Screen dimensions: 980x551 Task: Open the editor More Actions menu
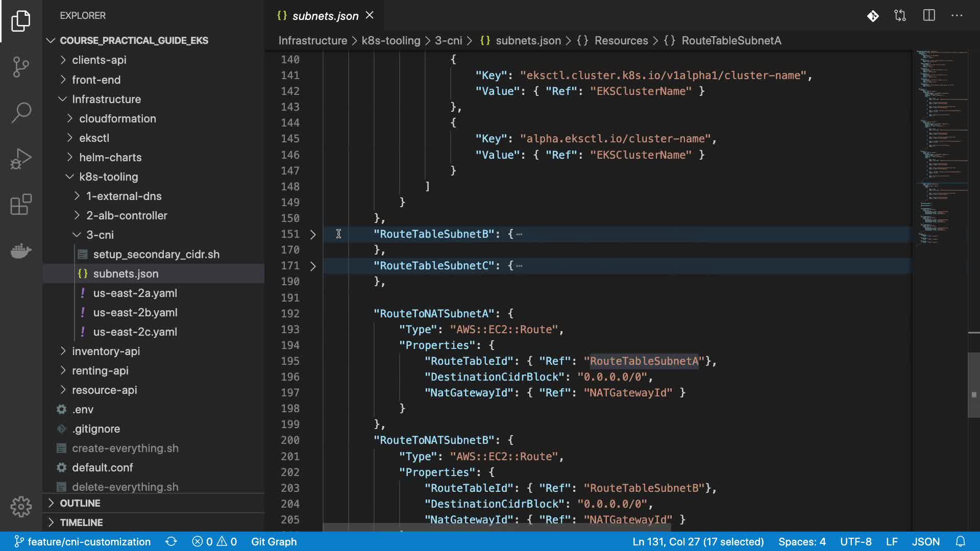pyautogui.click(x=957, y=16)
